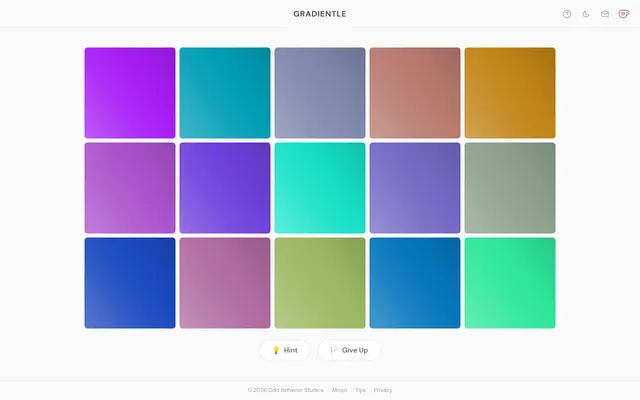This screenshot has width=640, height=400.
Task: Click the Give Up button
Action: point(349,350)
